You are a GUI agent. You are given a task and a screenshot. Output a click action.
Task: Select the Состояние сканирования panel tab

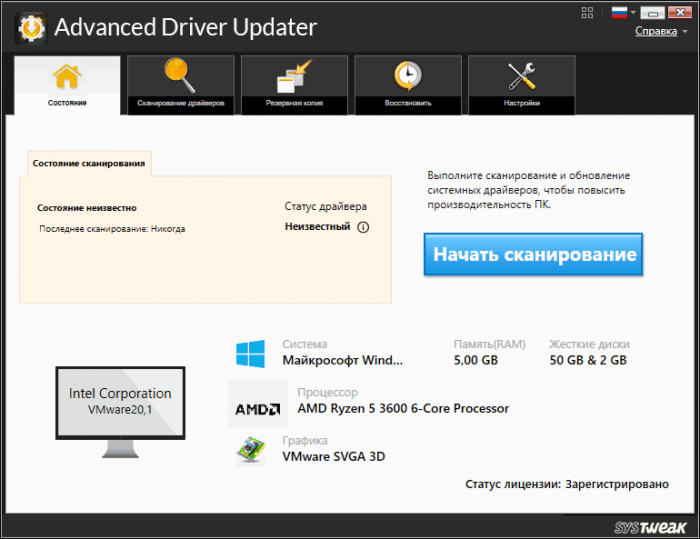point(89,163)
